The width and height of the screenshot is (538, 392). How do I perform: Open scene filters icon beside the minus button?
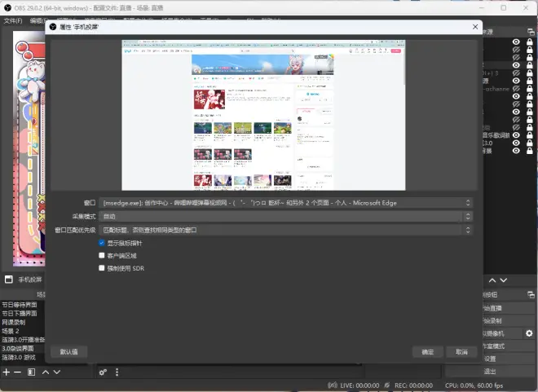click(31, 372)
